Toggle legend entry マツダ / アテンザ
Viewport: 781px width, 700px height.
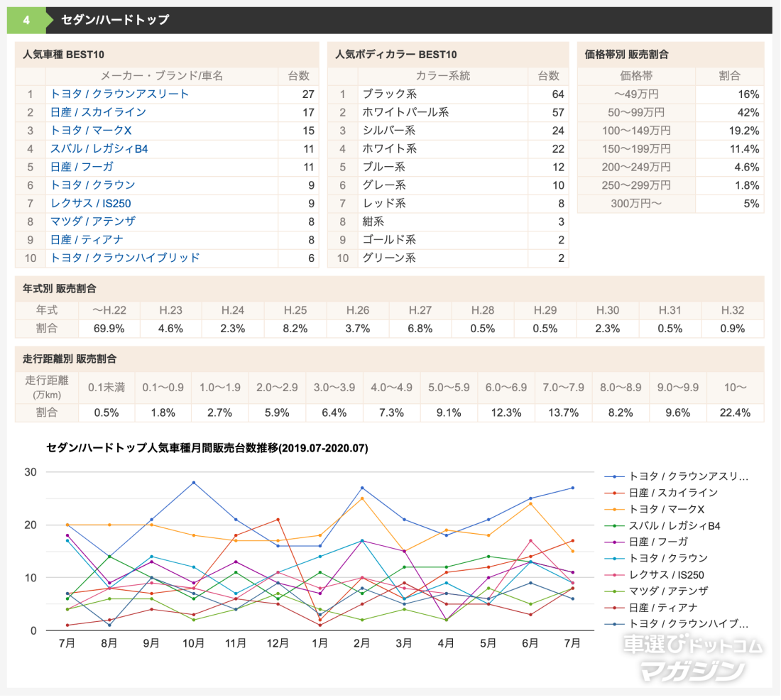[656, 591]
